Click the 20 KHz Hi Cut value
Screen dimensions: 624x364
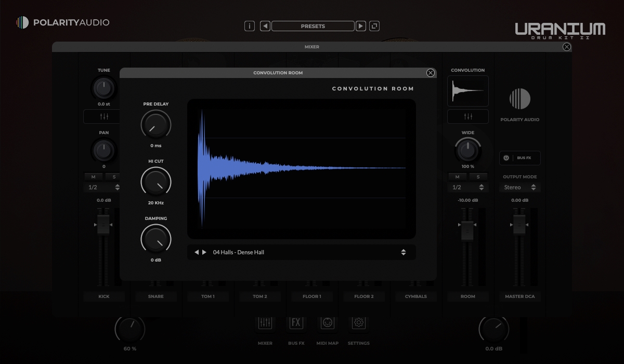156,203
